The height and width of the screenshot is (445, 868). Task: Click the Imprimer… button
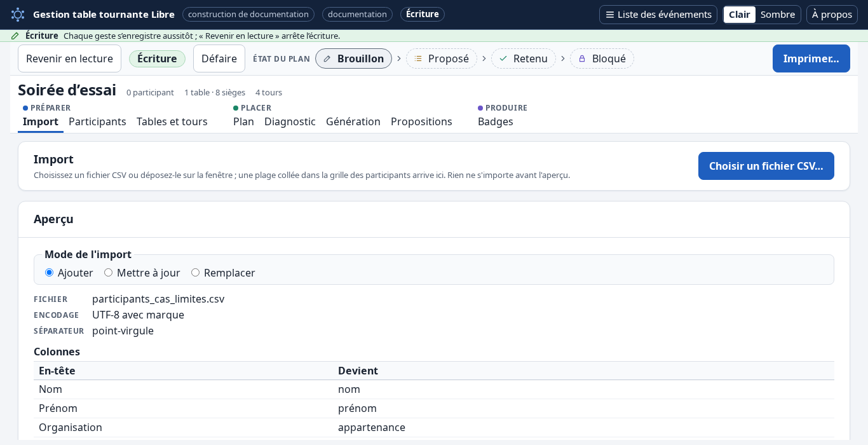click(811, 58)
